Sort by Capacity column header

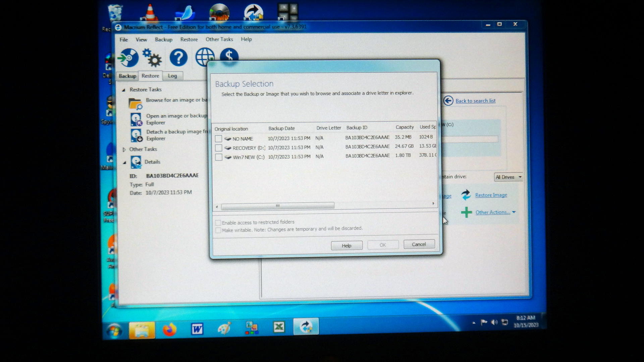coord(405,127)
